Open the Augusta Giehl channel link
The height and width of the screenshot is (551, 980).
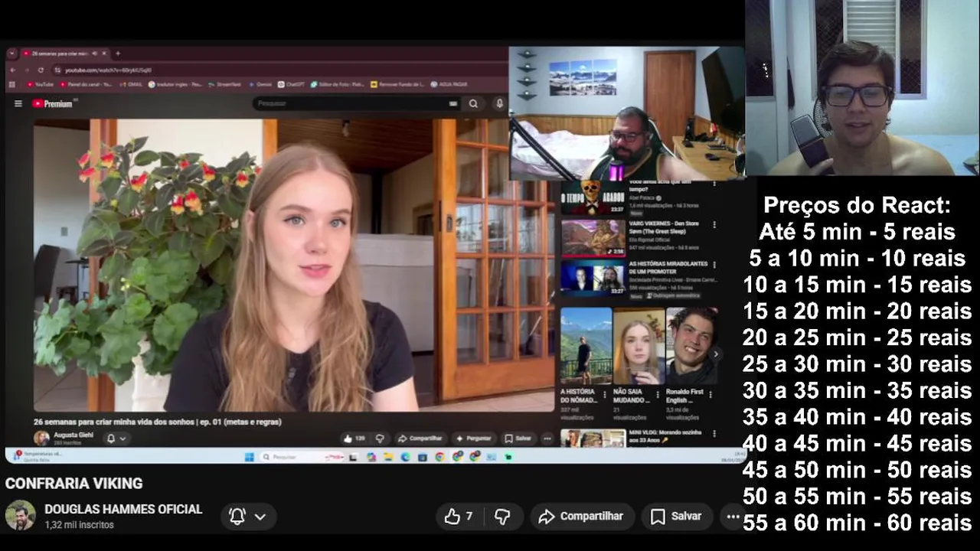pos(73,435)
